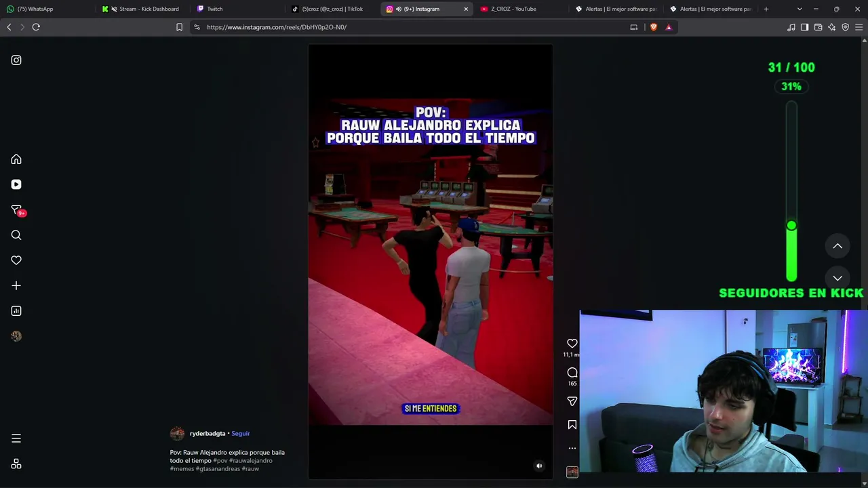Switch to the WhatsApp tab
Image resolution: width=868 pixels, height=488 pixels.
[47, 9]
